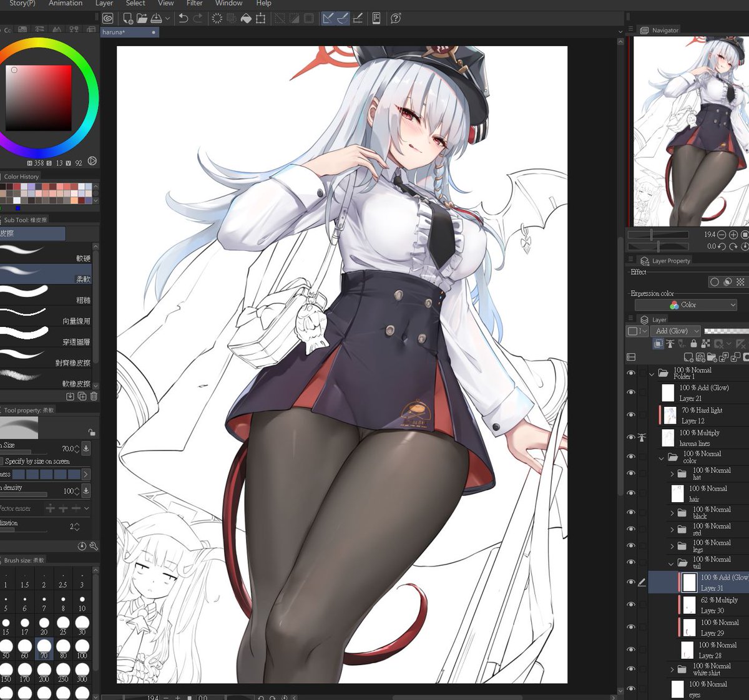Open Clip Studio launcher icon in toolbar
The width and height of the screenshot is (749, 700).
[108, 19]
